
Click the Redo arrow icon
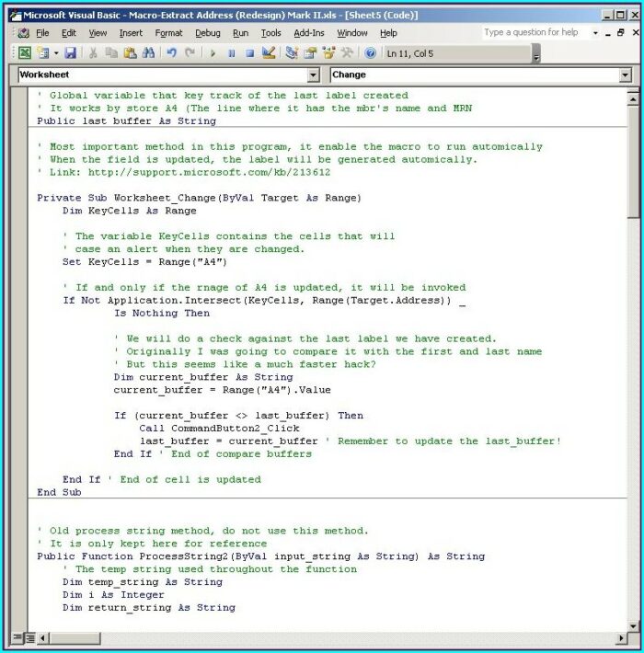click(x=190, y=53)
